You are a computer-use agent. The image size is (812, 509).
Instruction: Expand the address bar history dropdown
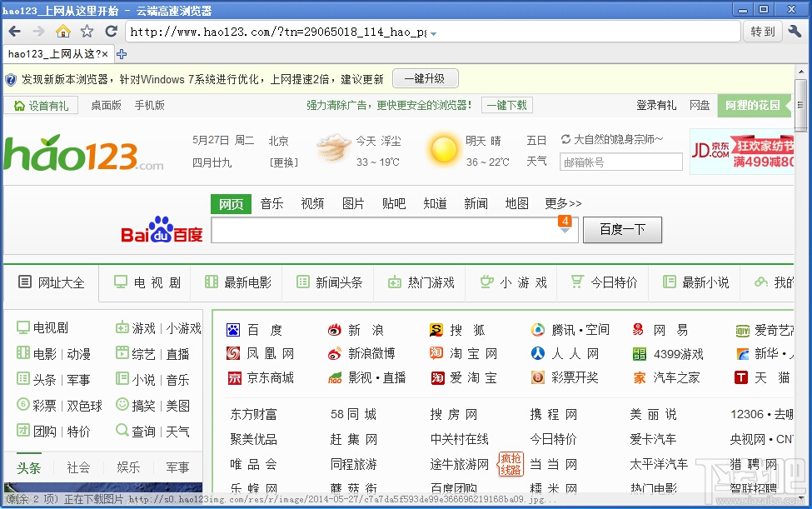pyautogui.click(x=433, y=33)
